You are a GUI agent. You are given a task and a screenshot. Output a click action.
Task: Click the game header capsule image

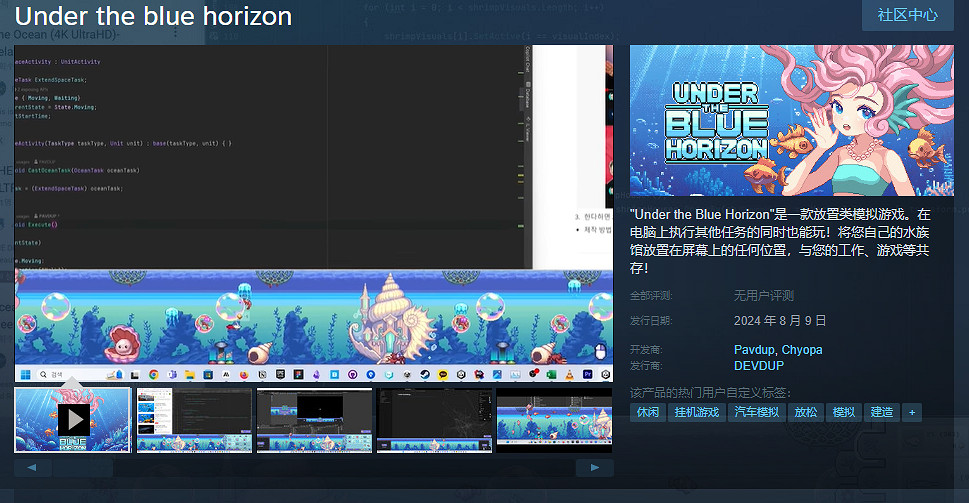792,120
